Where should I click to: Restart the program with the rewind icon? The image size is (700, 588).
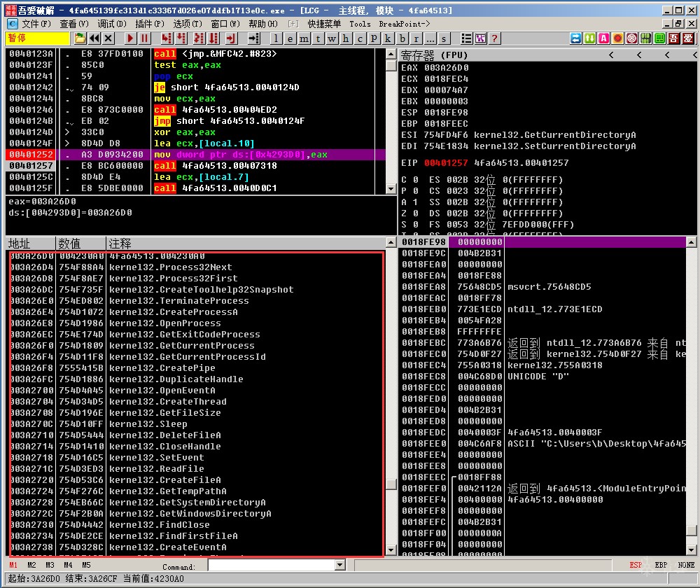(x=94, y=38)
